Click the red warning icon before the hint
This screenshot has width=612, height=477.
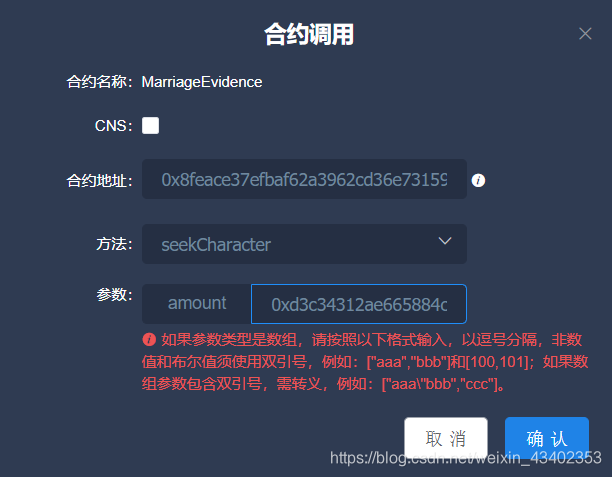point(149,339)
